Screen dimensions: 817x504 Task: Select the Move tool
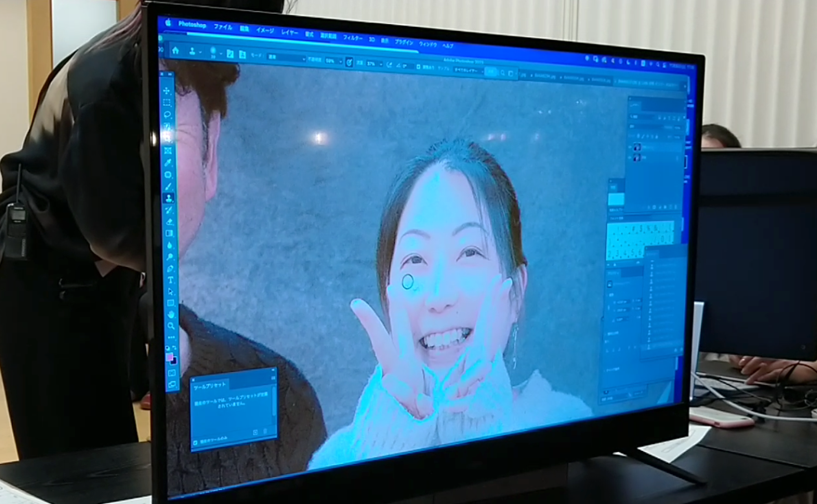coord(167,91)
